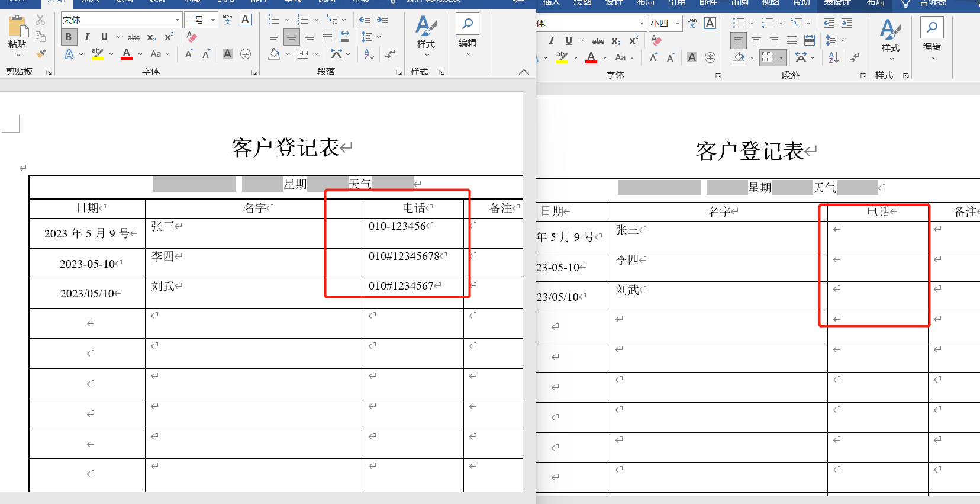The image size is (980, 504).
Task: Open 编辑 editing menu in right window
Action: (x=932, y=38)
